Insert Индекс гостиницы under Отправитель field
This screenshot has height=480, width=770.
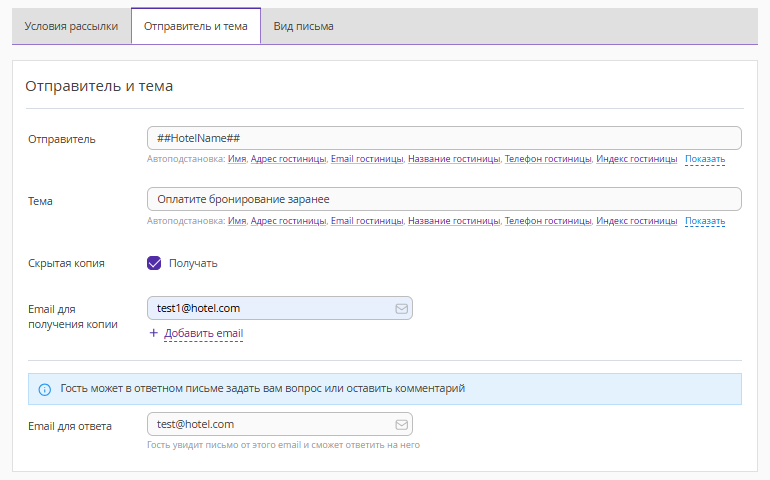[636, 159]
